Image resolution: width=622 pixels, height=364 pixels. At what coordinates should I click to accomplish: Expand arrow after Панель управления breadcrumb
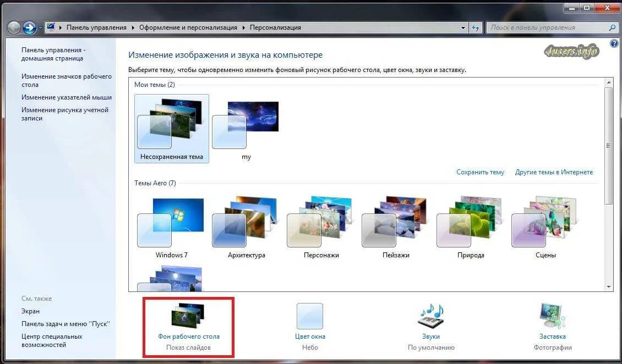click(133, 27)
